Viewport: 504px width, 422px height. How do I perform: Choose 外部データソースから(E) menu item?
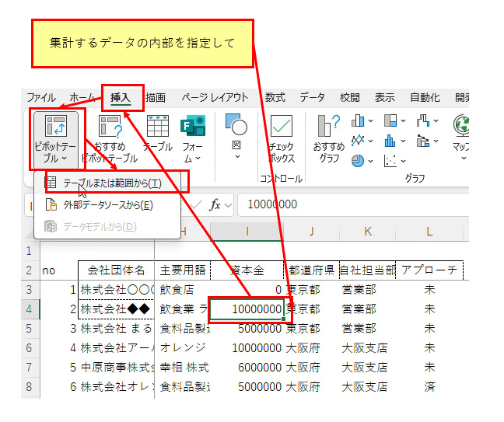pyautogui.click(x=107, y=205)
